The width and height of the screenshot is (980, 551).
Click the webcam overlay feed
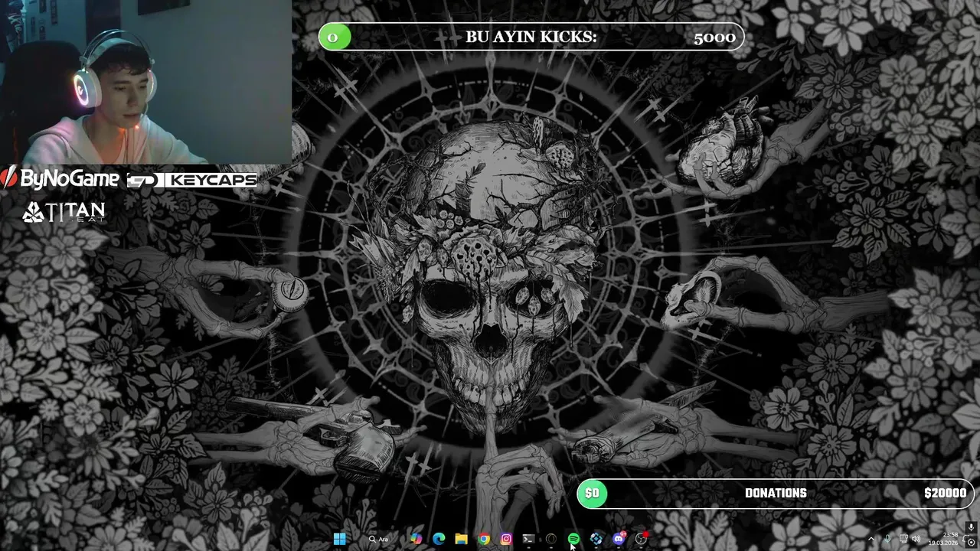[x=145, y=82]
